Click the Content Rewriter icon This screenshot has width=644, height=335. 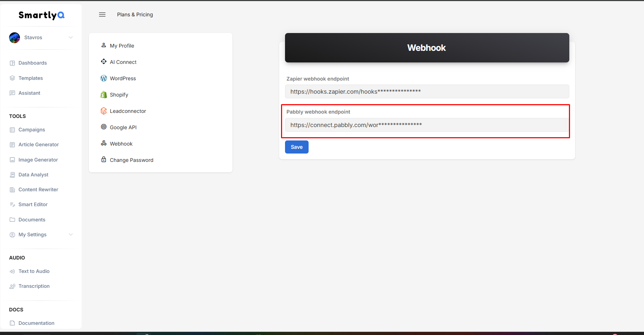(x=12, y=189)
